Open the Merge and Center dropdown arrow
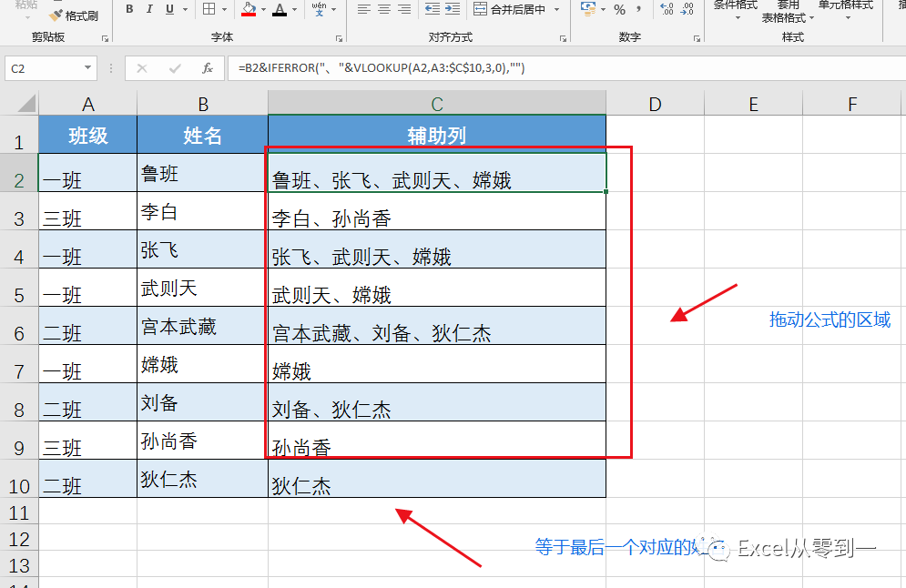The height and width of the screenshot is (588, 906). tap(557, 9)
